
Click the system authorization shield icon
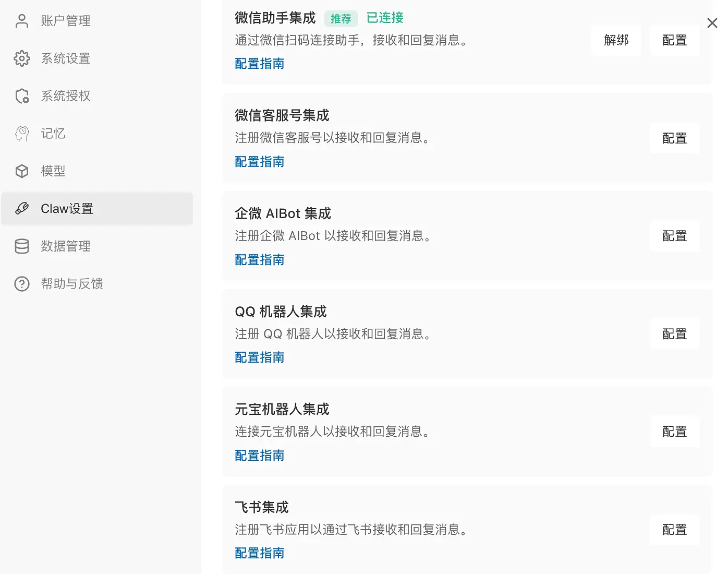coord(22,96)
